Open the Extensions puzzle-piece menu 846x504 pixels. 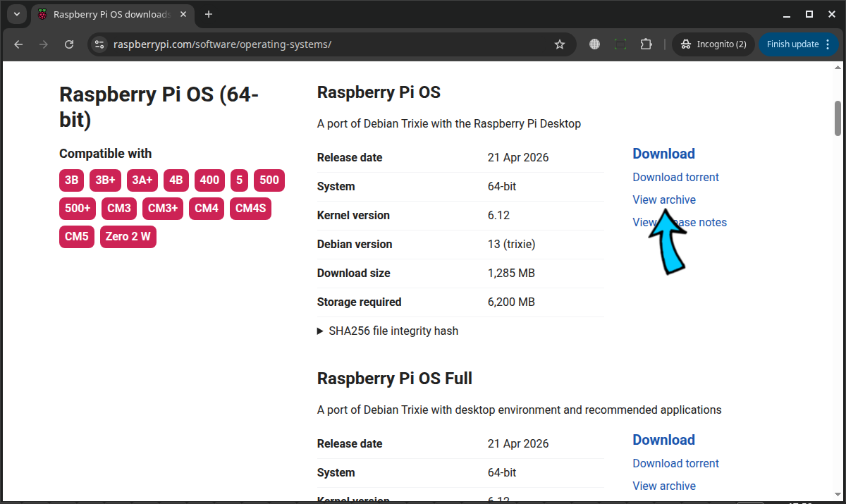(x=646, y=44)
